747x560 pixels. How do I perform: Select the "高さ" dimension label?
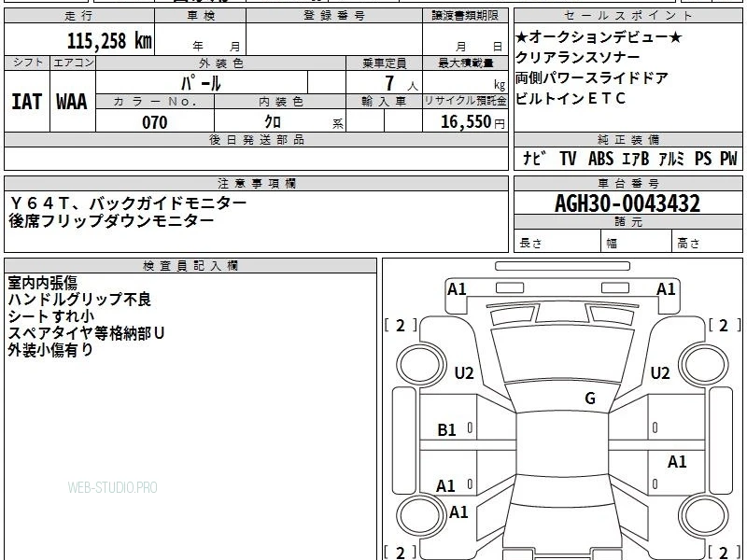coord(689,244)
